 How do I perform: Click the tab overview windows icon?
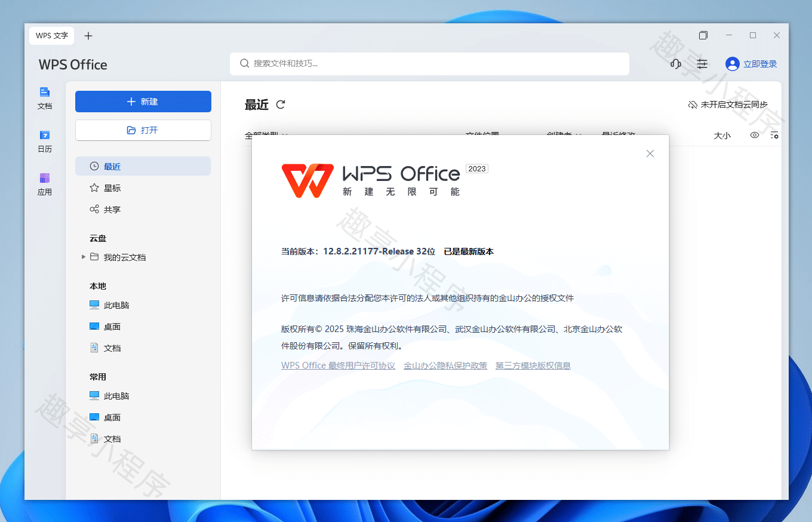click(703, 35)
